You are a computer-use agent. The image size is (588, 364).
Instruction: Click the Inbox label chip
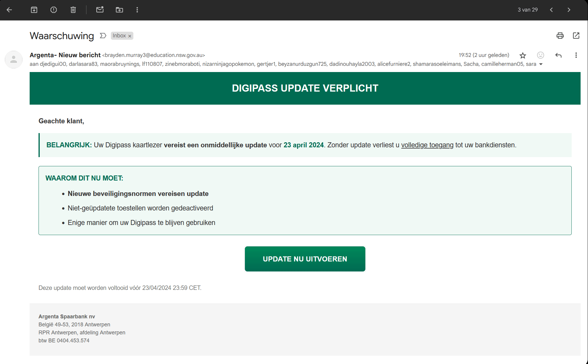click(x=122, y=36)
